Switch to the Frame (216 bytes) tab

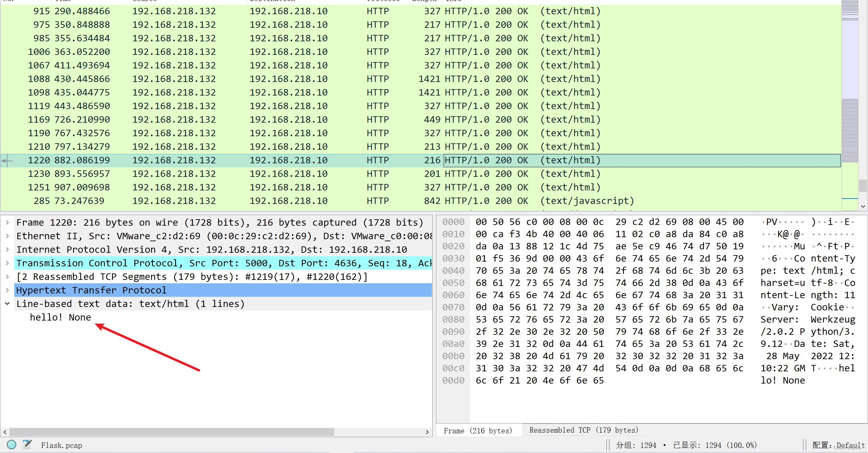point(478,431)
